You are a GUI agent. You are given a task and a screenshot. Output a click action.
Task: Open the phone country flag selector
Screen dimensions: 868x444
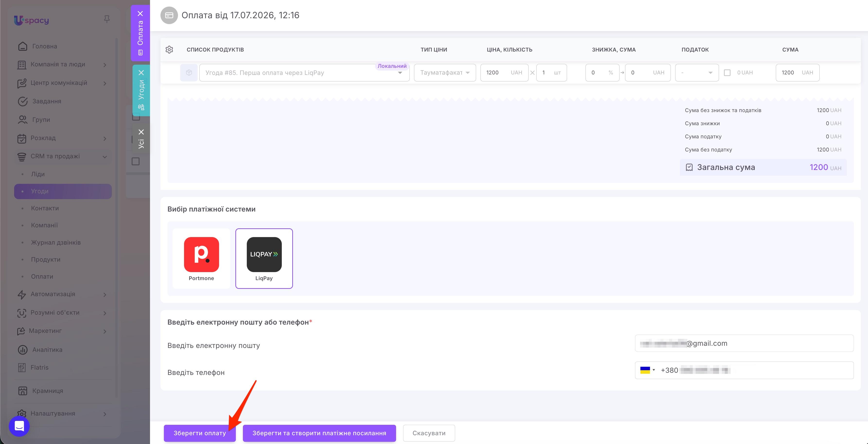point(647,370)
